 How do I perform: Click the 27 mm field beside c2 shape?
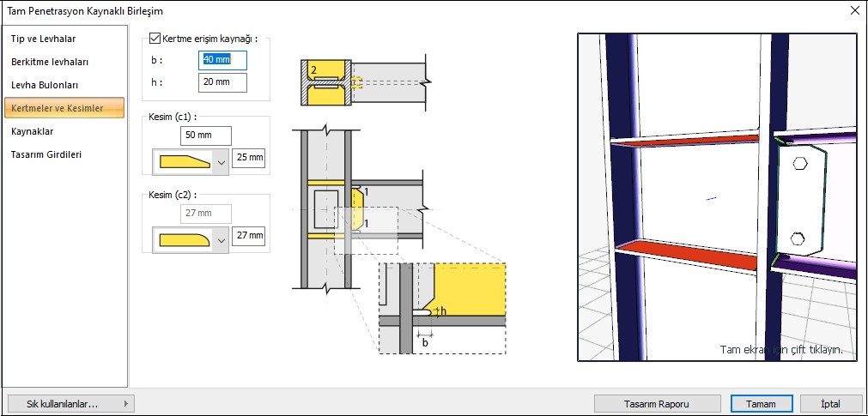249,236
